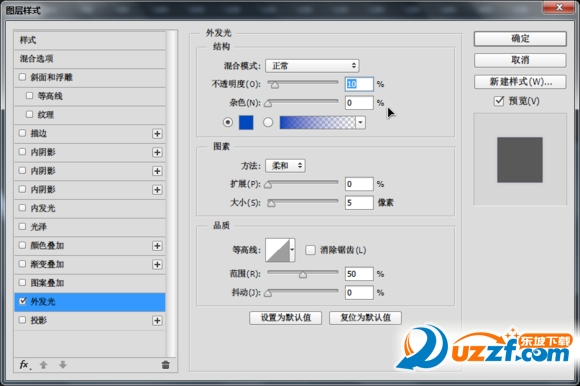Open the 方法 柔和 dropdown
Viewport: 580px width, 386px height.
[x=285, y=166]
